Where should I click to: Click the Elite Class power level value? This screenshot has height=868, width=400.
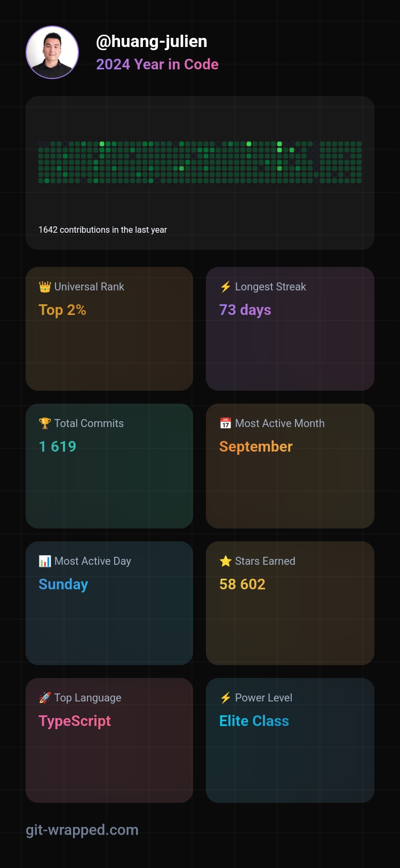(254, 721)
